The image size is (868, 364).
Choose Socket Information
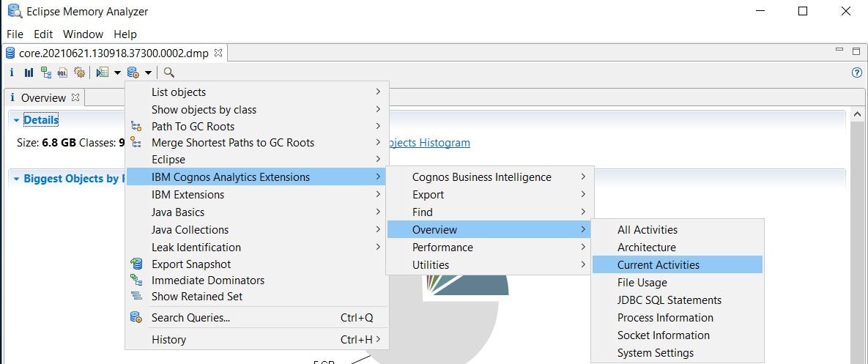[678, 335]
